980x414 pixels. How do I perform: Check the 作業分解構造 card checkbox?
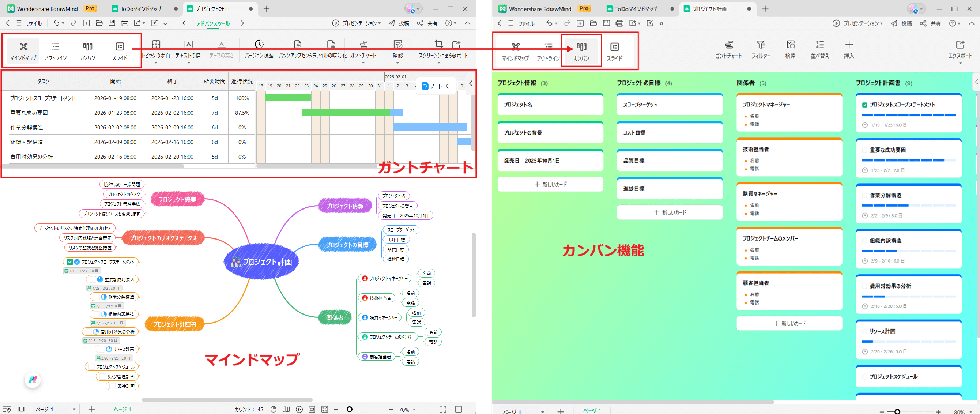tap(864, 195)
